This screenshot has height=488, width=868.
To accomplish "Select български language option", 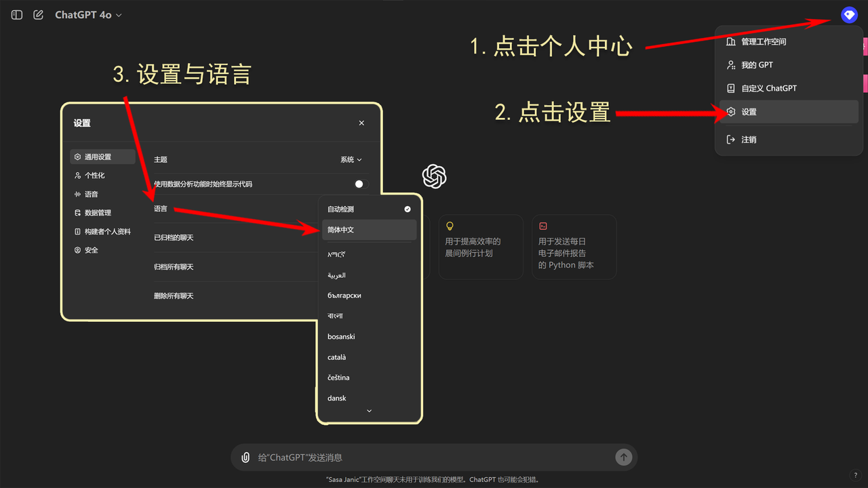I will (370, 296).
